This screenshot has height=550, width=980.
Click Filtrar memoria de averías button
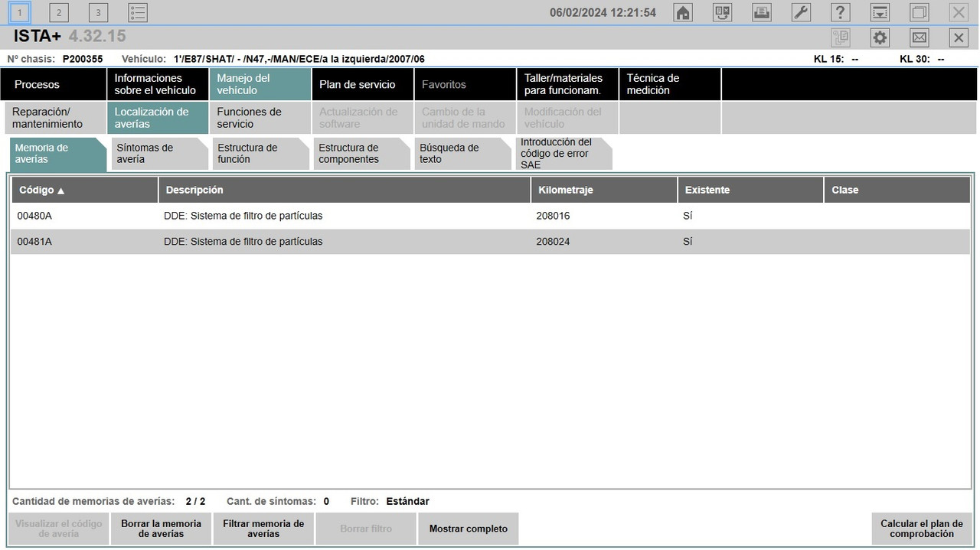pos(263,529)
